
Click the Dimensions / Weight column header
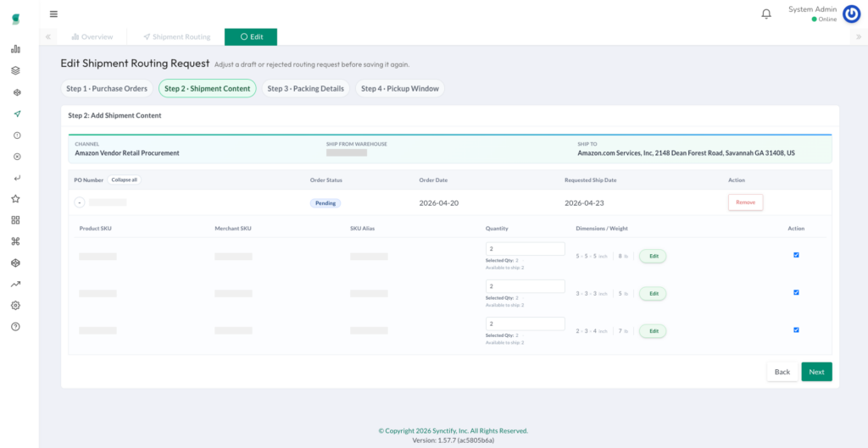click(602, 229)
